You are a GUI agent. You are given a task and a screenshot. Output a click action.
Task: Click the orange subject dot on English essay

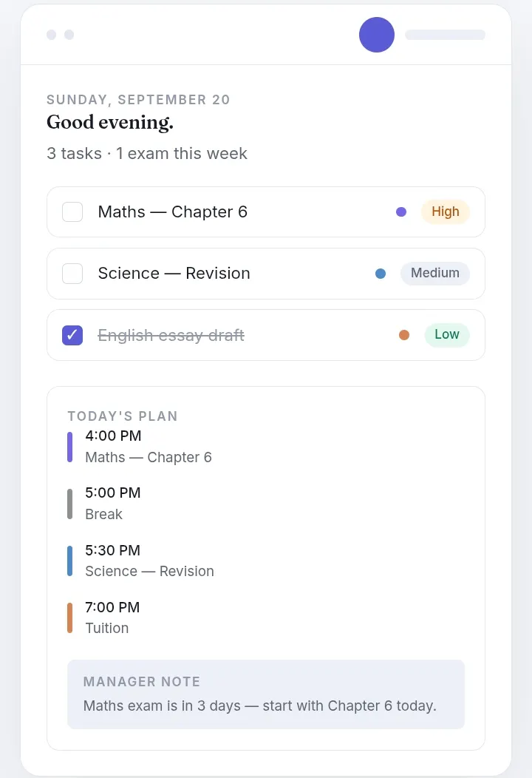click(404, 335)
